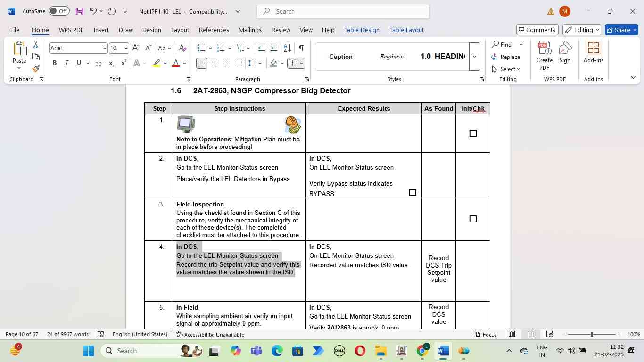
Task: Click the Copy icon in Clipboard group
Action: pyautogui.click(x=36, y=57)
